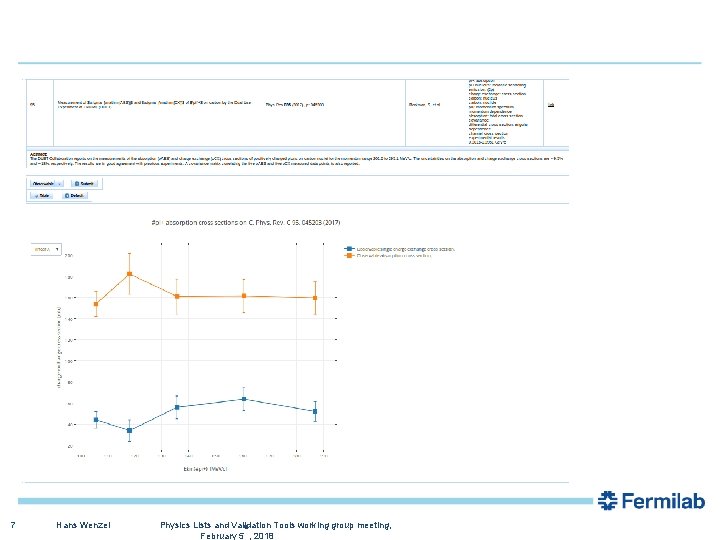This screenshot has width=720, height=540.
Task: Open the Observable dropdown button
Action: click(x=46, y=184)
